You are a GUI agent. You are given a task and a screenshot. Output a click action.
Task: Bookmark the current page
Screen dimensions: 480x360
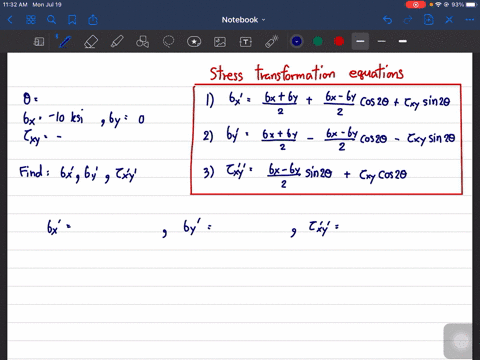click(x=72, y=20)
